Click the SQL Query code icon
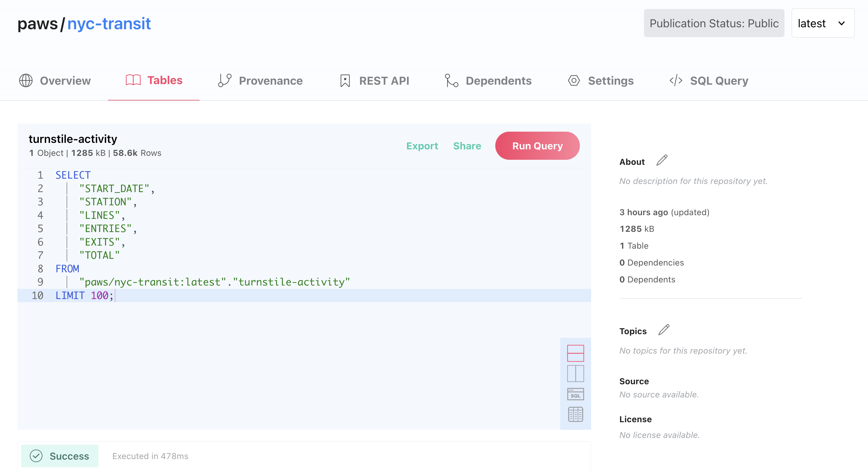 676,80
